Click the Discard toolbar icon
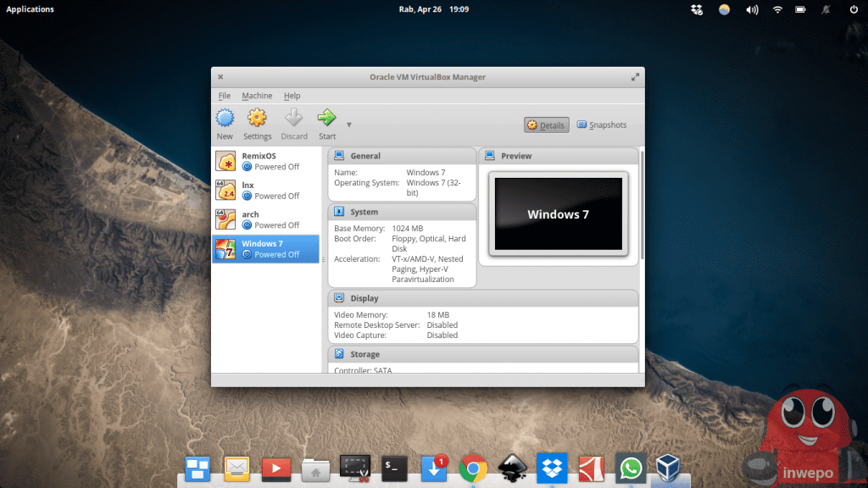868x488 pixels. (x=294, y=119)
